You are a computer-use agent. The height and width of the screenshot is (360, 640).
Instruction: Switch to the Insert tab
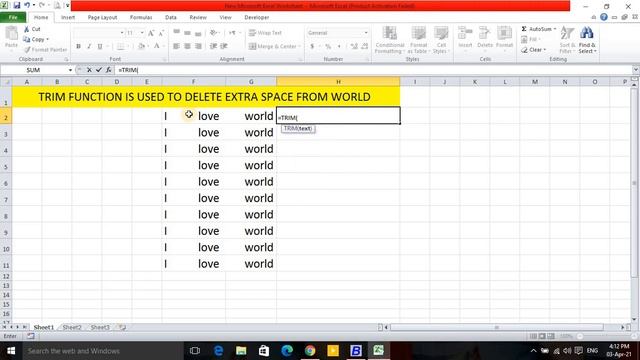coord(68,17)
